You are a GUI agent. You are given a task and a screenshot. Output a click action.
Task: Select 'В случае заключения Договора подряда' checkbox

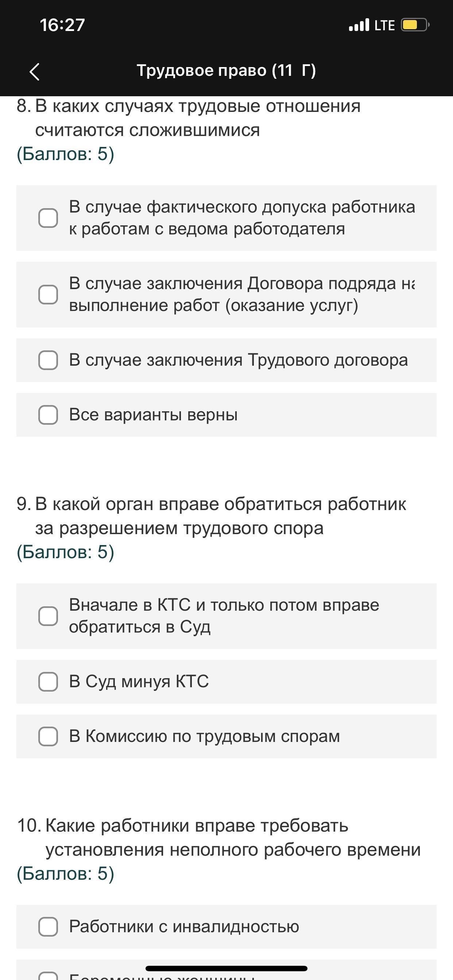[x=49, y=295]
